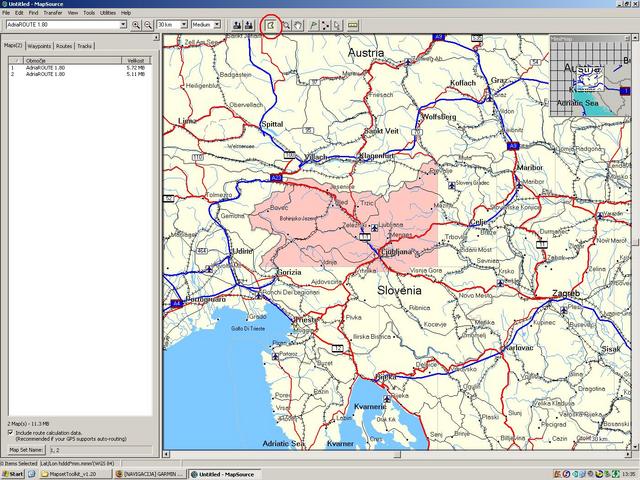Sort list by Območje column header
The height and width of the screenshot is (480, 640).
[73, 60]
